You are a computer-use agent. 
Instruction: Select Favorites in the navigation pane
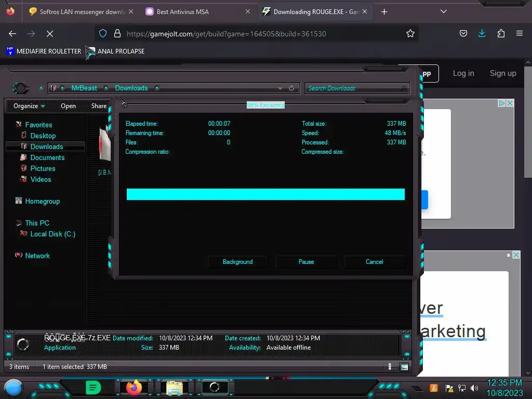[x=38, y=125]
